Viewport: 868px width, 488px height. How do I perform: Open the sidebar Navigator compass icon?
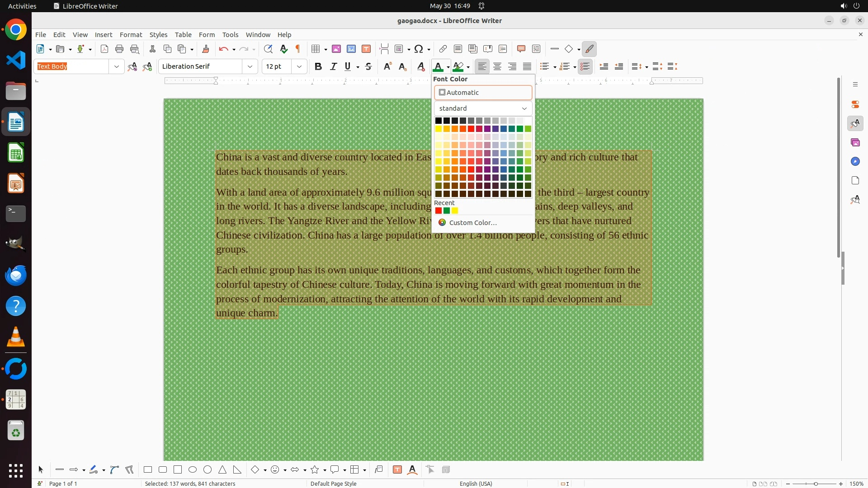[x=855, y=162]
